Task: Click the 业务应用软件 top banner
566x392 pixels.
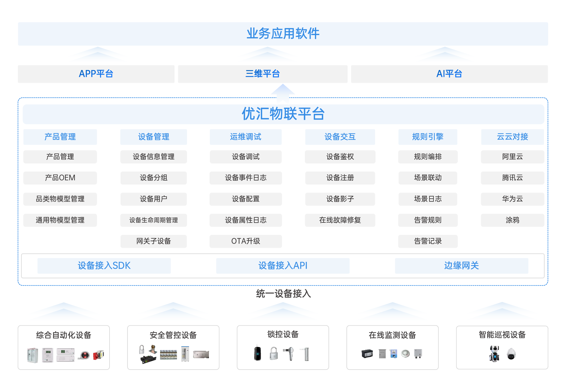Action: point(283,34)
